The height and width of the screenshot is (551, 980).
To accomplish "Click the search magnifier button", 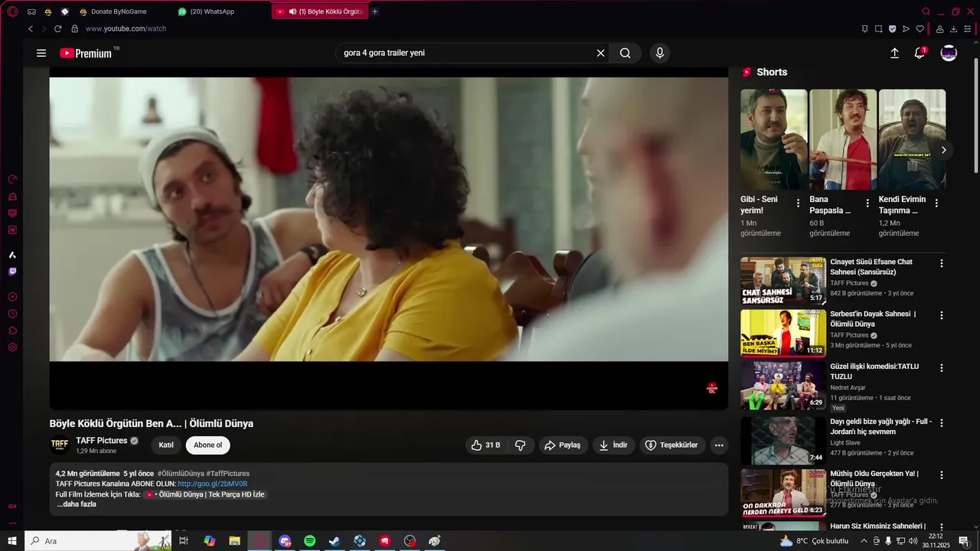I will 626,53.
